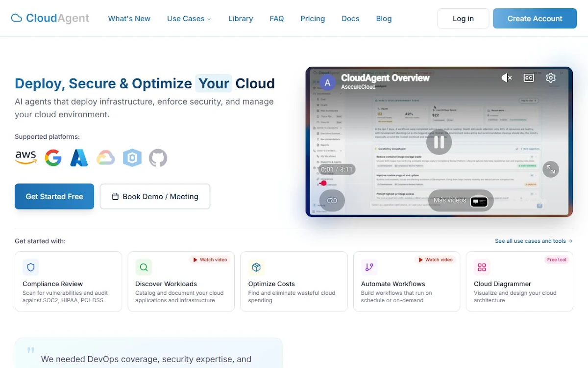Open the Discover Workloads card title
The height and width of the screenshot is (368, 588).
166,284
